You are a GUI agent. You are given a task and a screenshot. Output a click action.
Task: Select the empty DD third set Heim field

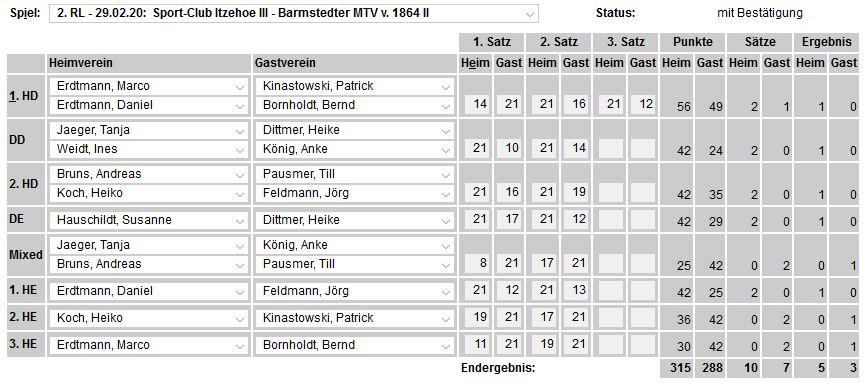(610, 148)
